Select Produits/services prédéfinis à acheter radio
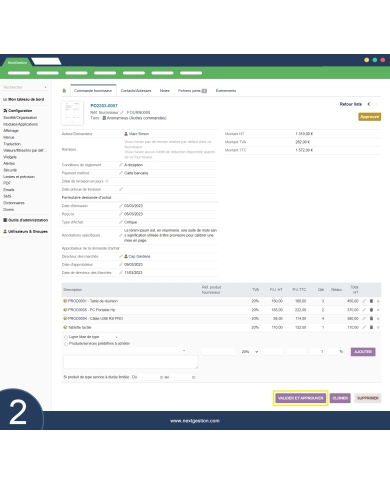The width and height of the screenshot is (390, 484). pyautogui.click(x=66, y=343)
